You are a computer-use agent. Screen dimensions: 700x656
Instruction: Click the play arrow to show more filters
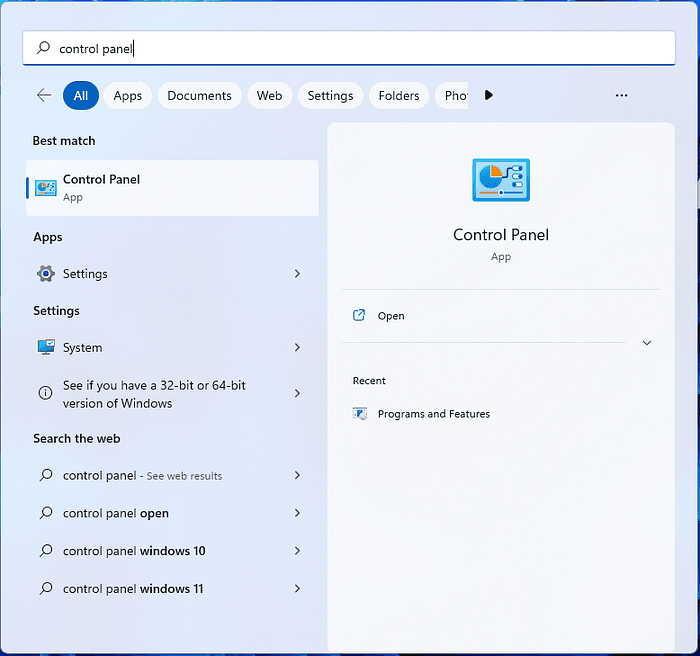pos(489,96)
